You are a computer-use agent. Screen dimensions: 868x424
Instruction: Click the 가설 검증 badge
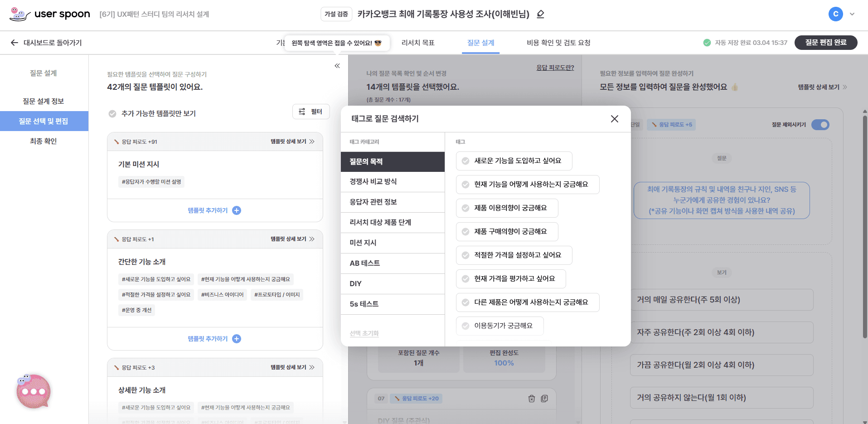click(x=336, y=14)
